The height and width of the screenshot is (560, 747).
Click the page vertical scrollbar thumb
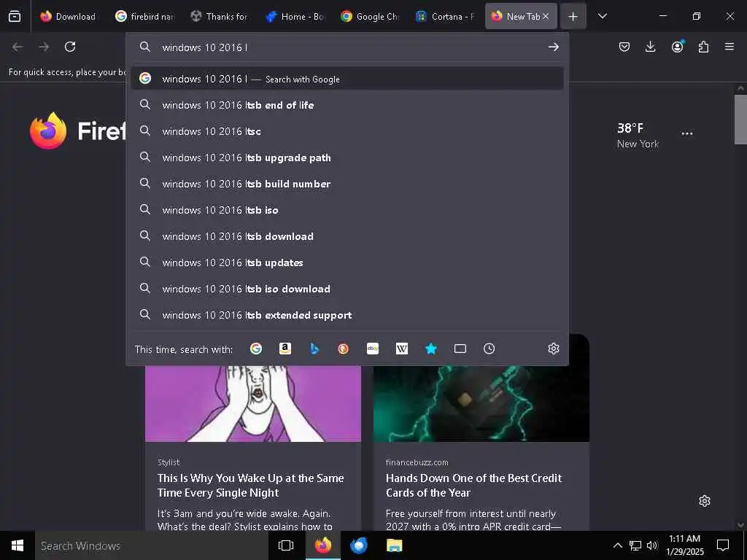point(740,119)
